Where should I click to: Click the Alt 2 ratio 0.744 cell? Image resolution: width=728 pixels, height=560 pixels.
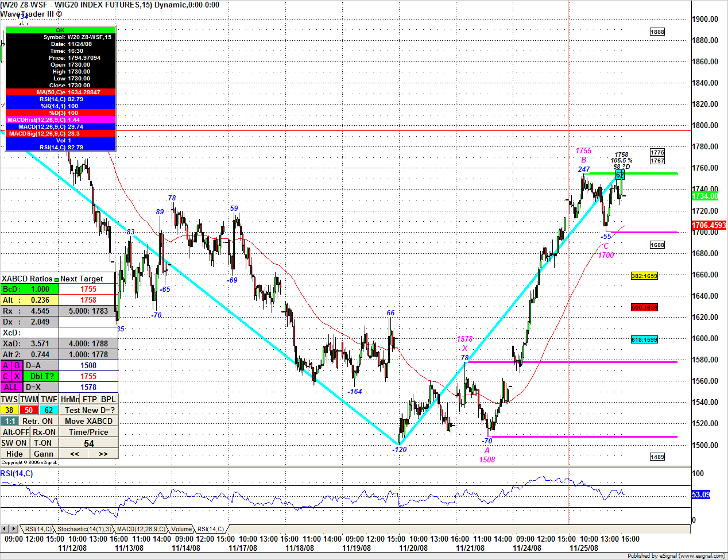click(29, 354)
